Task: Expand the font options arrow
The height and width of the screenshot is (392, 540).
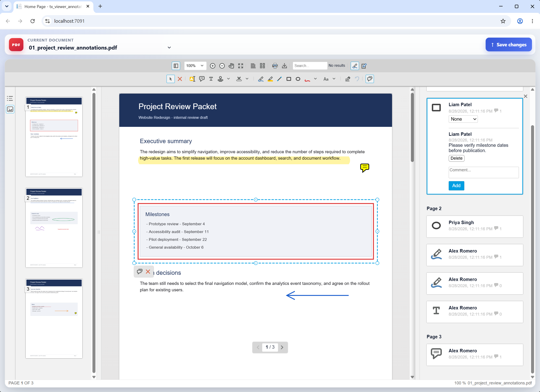Action: click(x=334, y=79)
